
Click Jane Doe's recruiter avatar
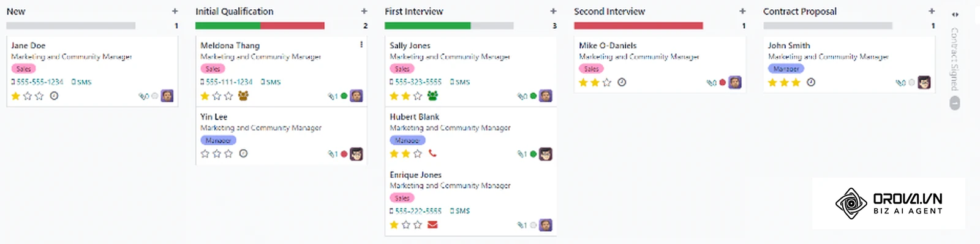[x=167, y=96]
